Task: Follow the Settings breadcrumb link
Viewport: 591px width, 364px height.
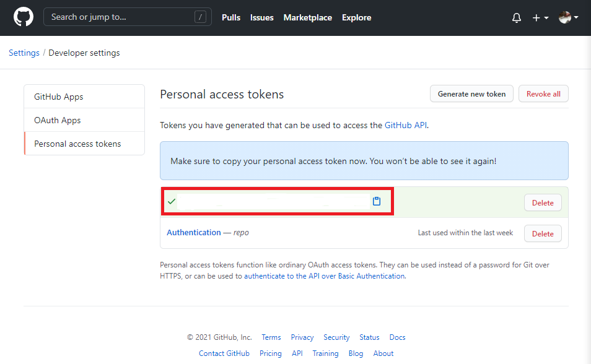Action: pyautogui.click(x=24, y=53)
